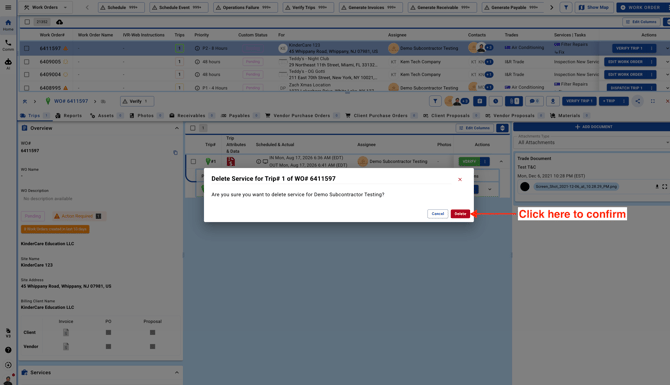Switch to the Photos tab
The width and height of the screenshot is (670, 385).
146,115
